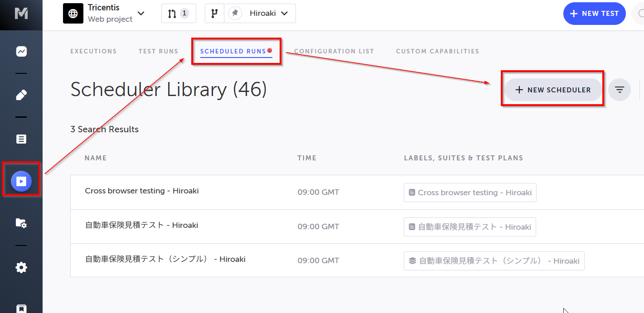The image size is (644, 313).
Task: Click the sync icon showing badge 1
Action: 179,13
